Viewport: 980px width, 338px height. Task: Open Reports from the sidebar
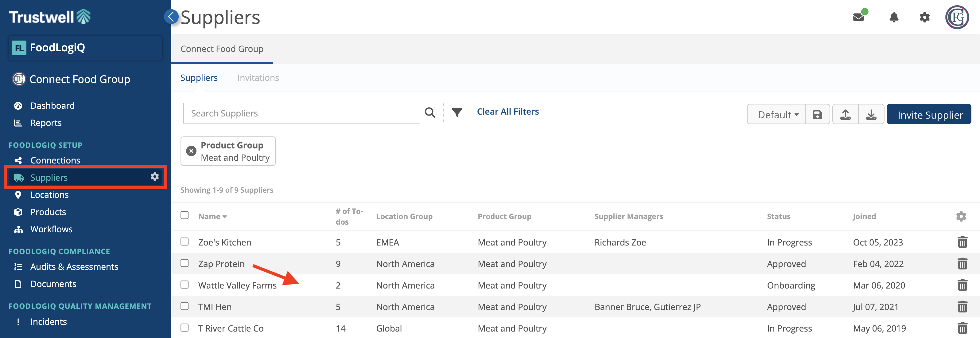tap(46, 123)
